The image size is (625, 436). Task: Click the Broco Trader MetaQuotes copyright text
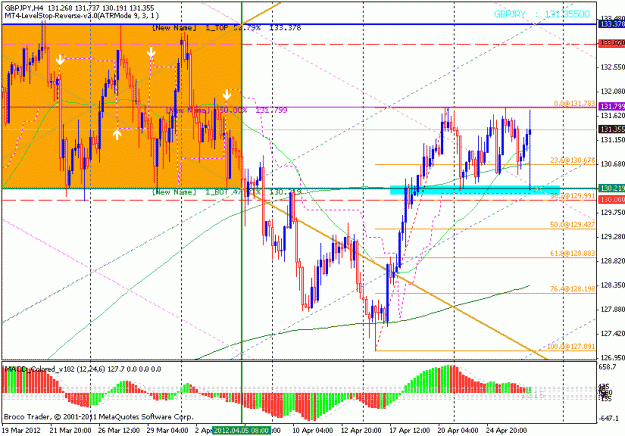98,417
